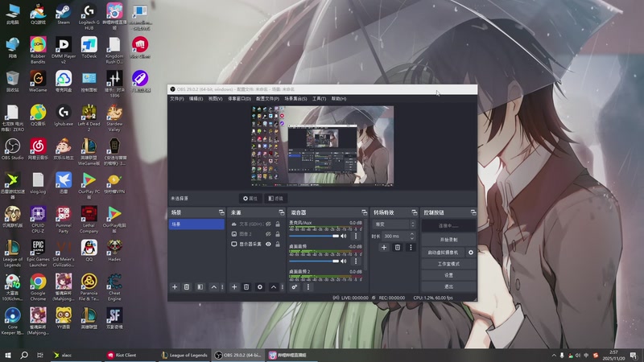
Task: Start the virtual camera button
Action: [x=444, y=253]
